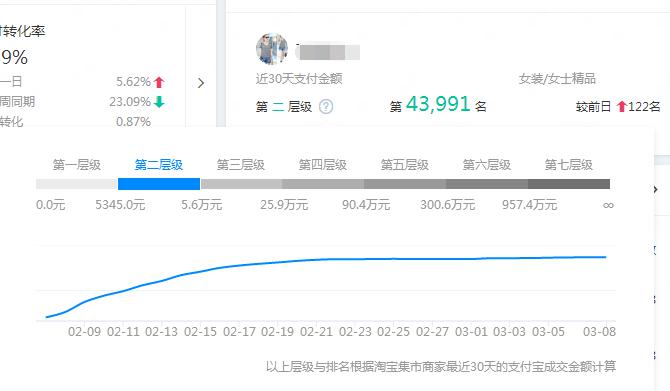Select the 第一层级 tab

pos(76,165)
